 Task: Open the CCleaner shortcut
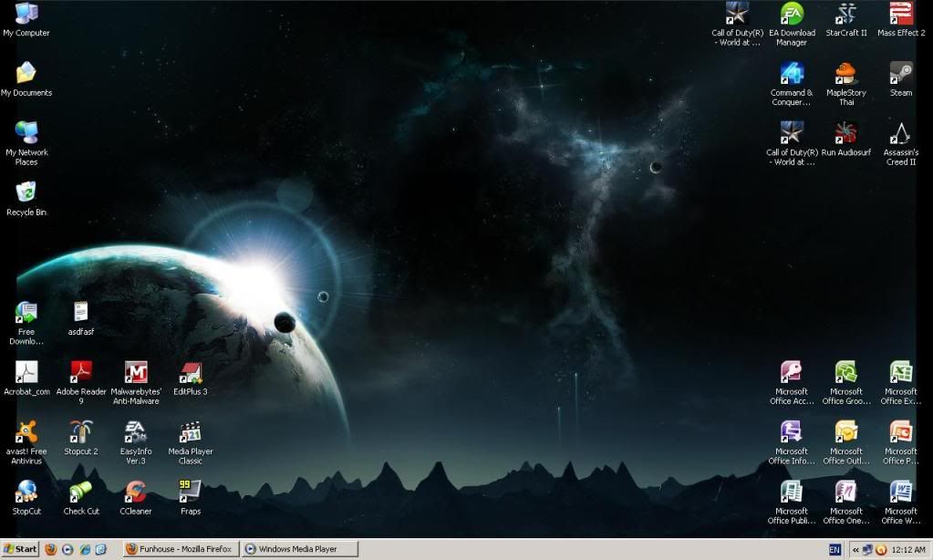coord(136,492)
